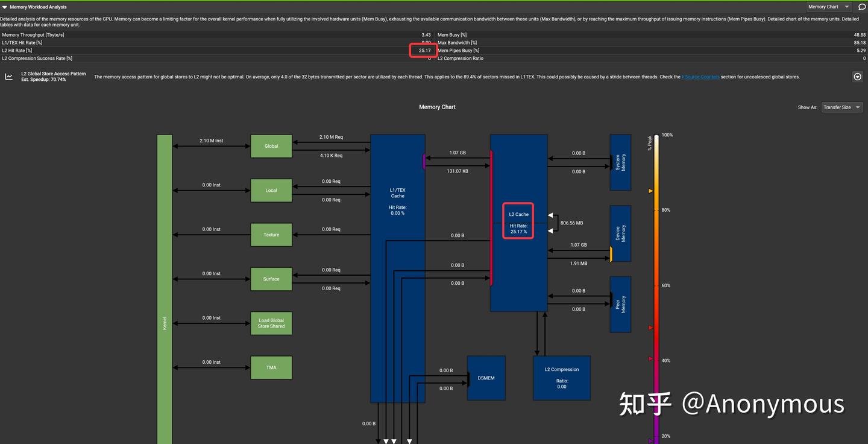
Task: Select the Texture node in the memory chart
Action: [271, 234]
